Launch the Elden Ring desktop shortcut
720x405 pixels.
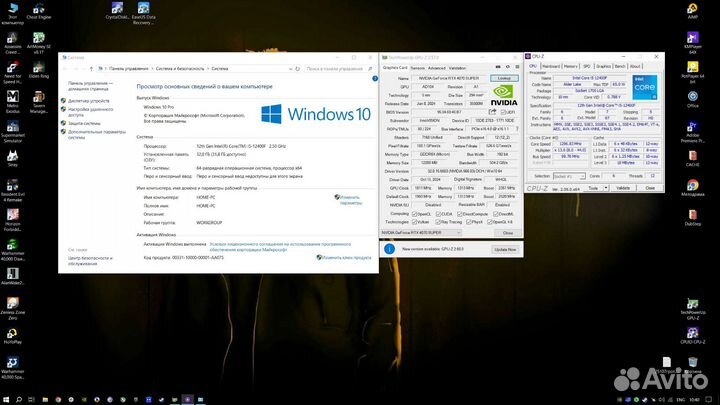pyautogui.click(x=39, y=70)
